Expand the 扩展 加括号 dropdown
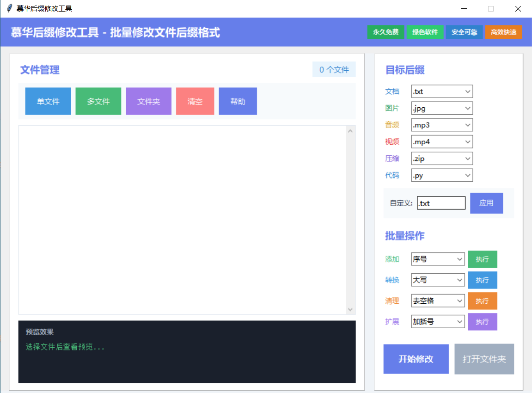532x393 pixels. 438,321
